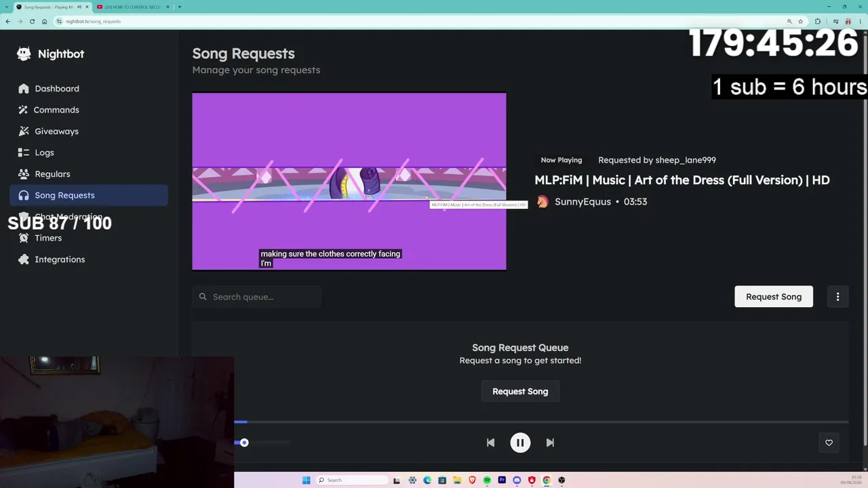Click the SunnyEquus channel avatar
Viewport: 868px width, 488px height.
point(542,202)
